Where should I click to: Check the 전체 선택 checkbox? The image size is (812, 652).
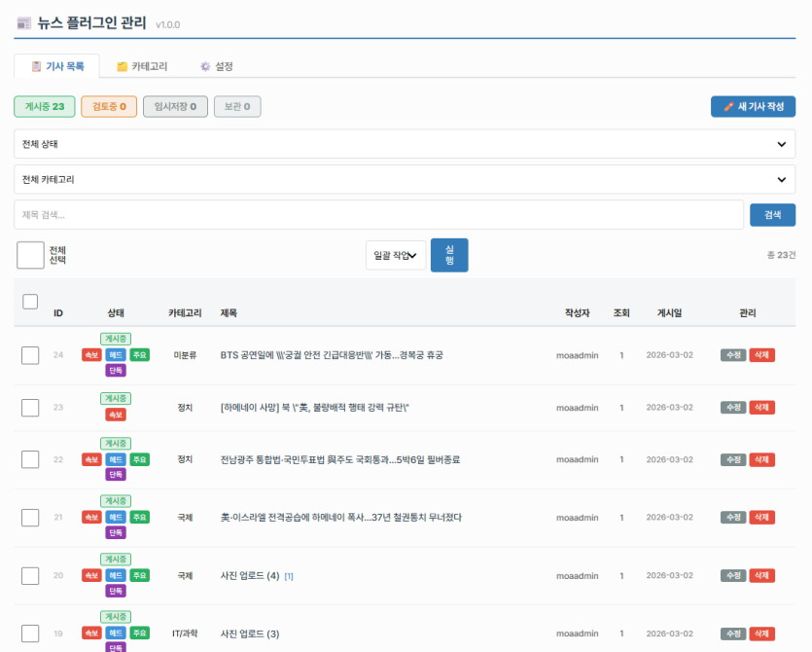tap(30, 255)
